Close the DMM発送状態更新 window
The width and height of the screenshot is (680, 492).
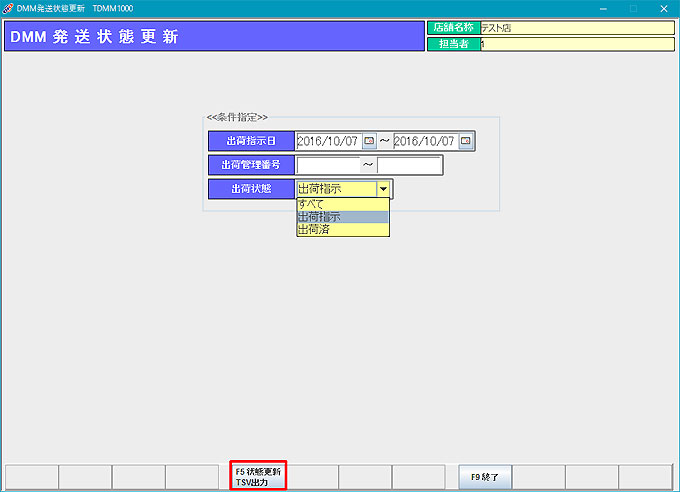664,9
